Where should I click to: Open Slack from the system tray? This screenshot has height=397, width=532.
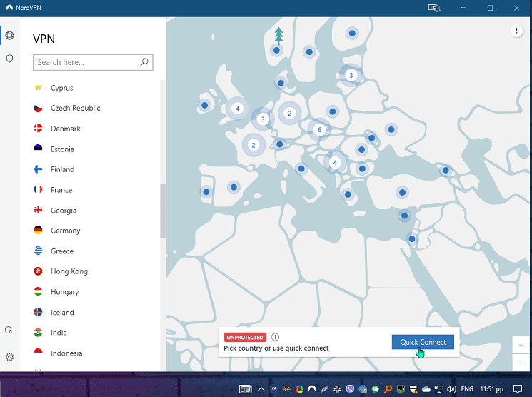[x=337, y=389]
